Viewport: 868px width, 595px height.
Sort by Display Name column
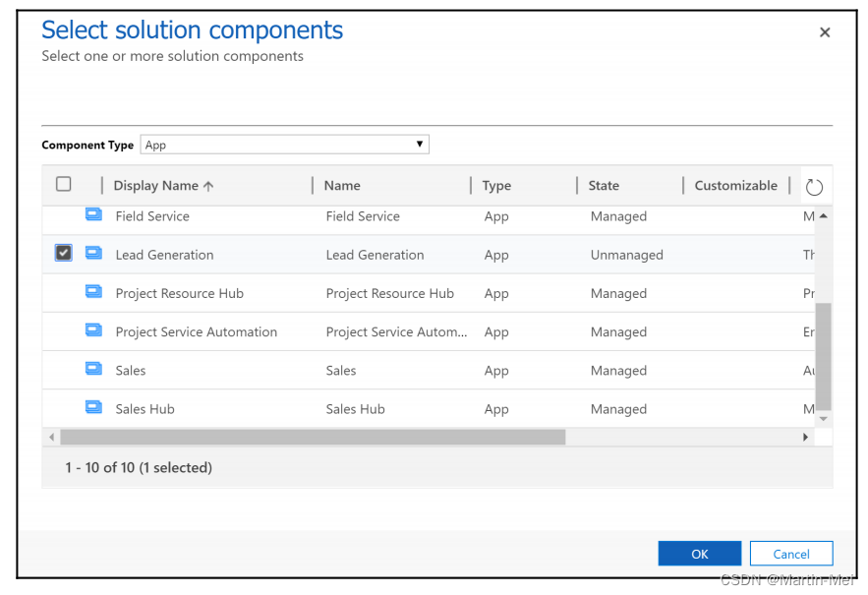(163, 186)
